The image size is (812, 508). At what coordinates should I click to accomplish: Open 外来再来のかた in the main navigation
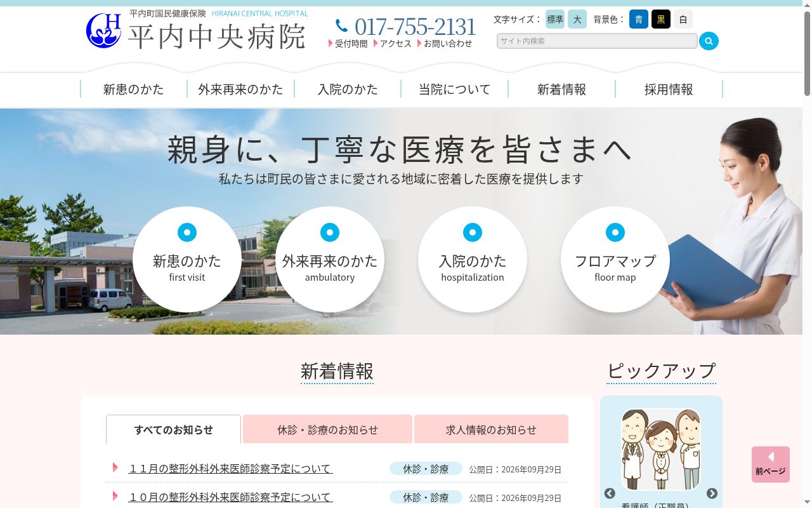241,90
